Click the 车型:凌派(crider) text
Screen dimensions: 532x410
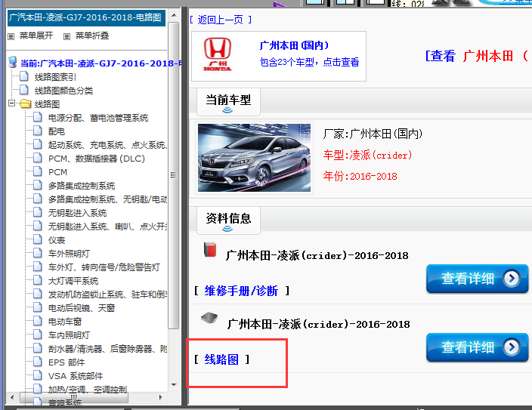coord(367,155)
